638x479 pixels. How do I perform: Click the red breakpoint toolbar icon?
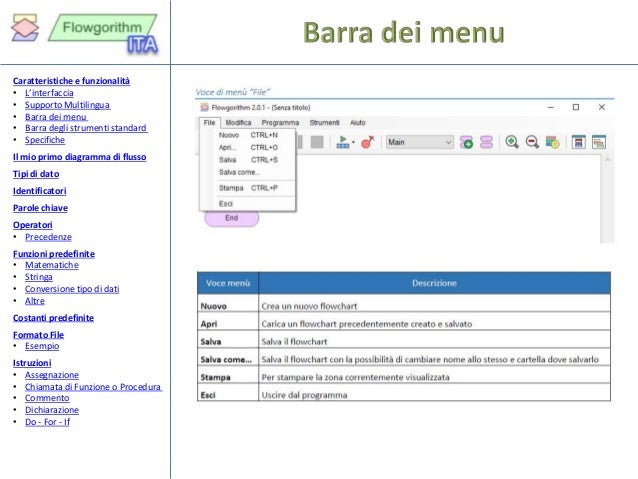368,142
